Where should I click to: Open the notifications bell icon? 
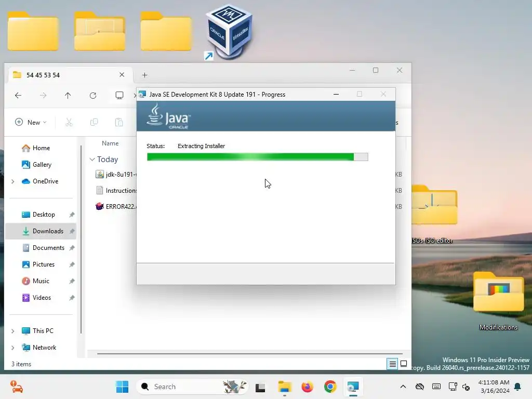pos(518,387)
